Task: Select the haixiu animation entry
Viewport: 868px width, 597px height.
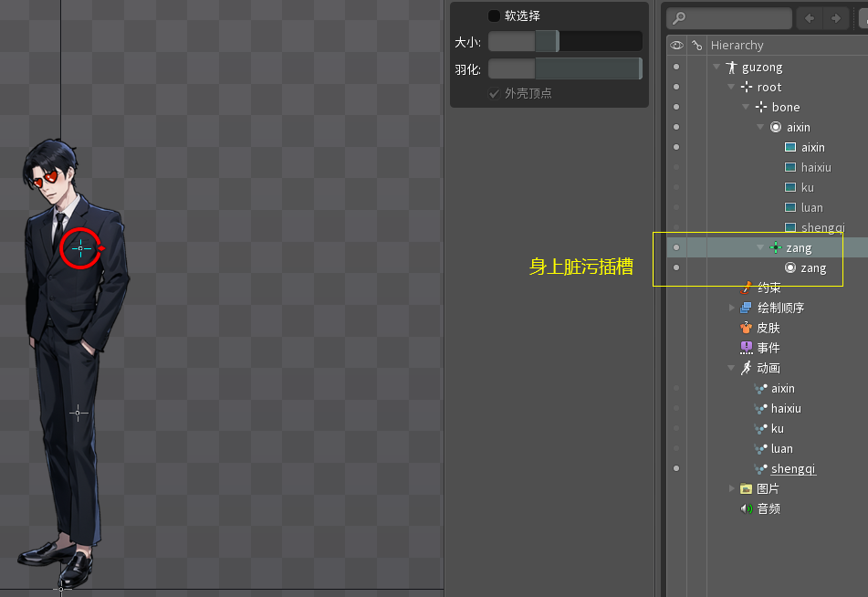Action: pos(785,408)
